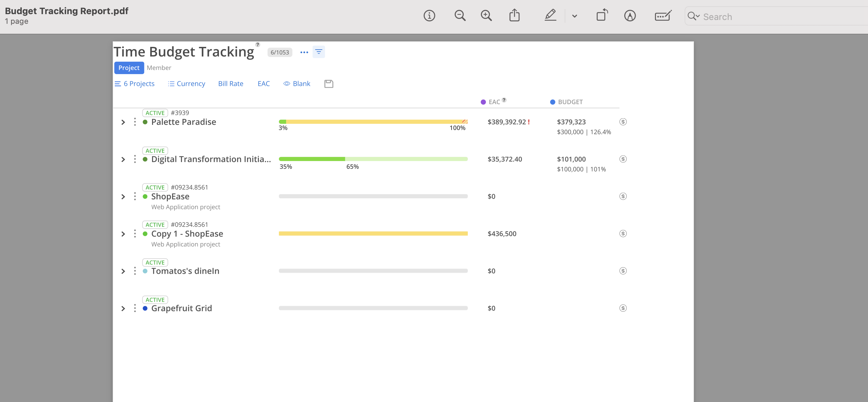The height and width of the screenshot is (402, 868).
Task: Expand the Grapefruit Grid row
Action: pyautogui.click(x=123, y=308)
